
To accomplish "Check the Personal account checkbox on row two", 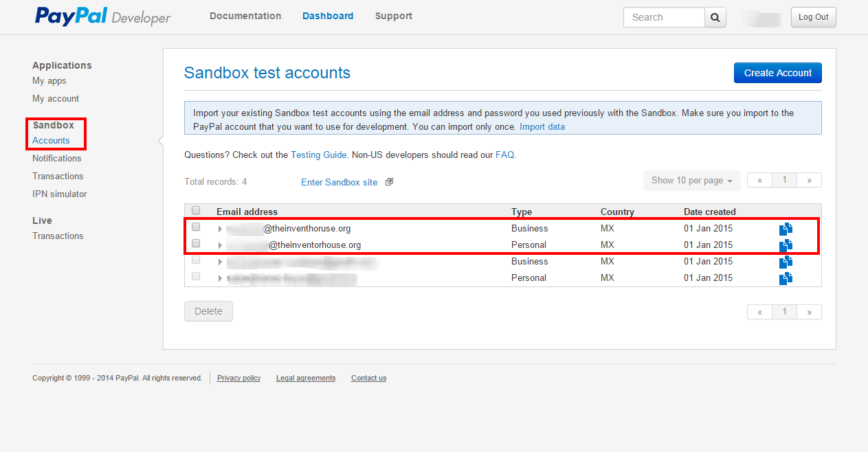I will pyautogui.click(x=196, y=243).
